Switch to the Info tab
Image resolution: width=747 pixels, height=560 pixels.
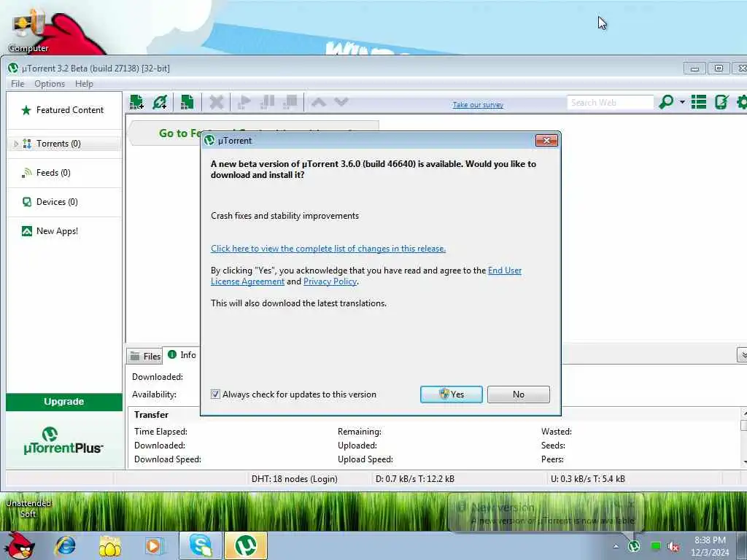pos(182,355)
